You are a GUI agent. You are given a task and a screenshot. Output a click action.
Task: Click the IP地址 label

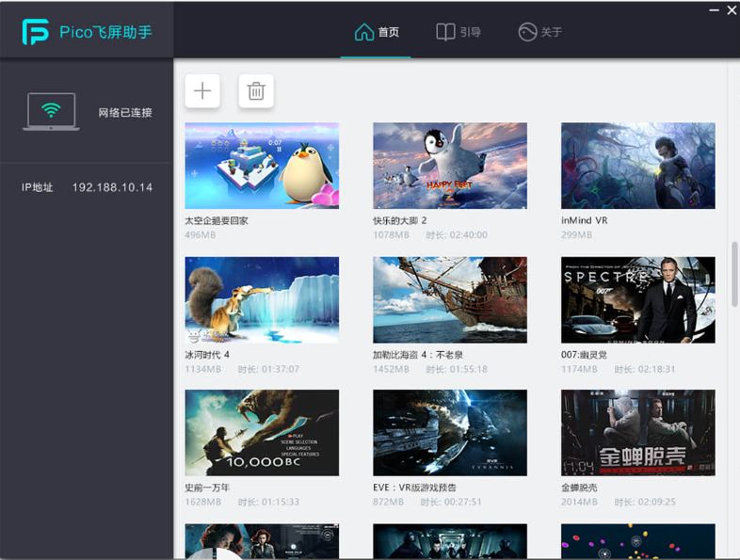(37, 188)
